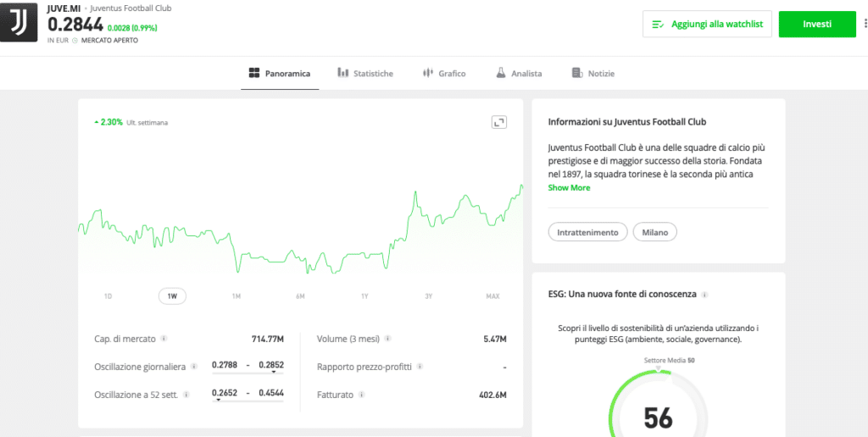Click info icon next to Oscillazione giornaliera
This screenshot has width=868, height=437.
pyautogui.click(x=194, y=366)
